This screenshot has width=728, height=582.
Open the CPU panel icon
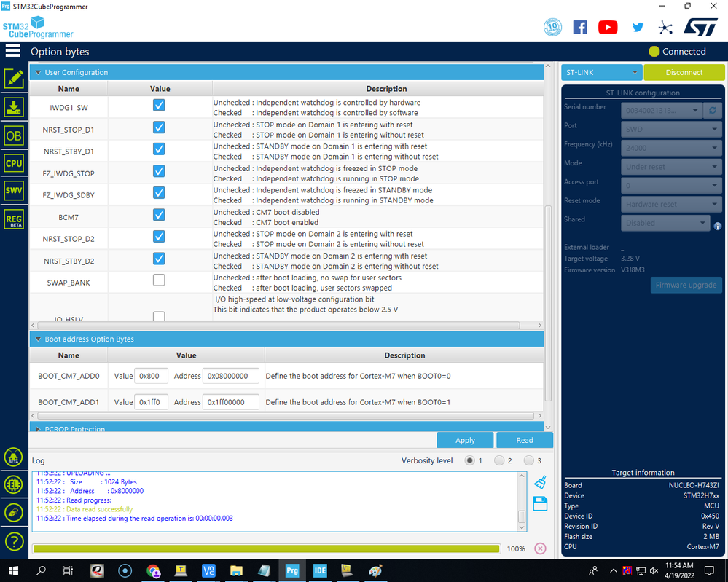point(14,163)
